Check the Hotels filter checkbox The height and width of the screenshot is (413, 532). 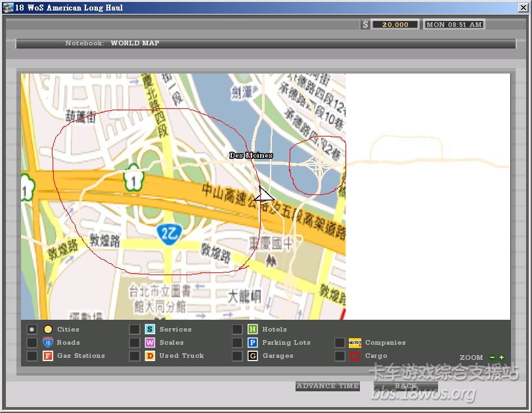point(237,330)
